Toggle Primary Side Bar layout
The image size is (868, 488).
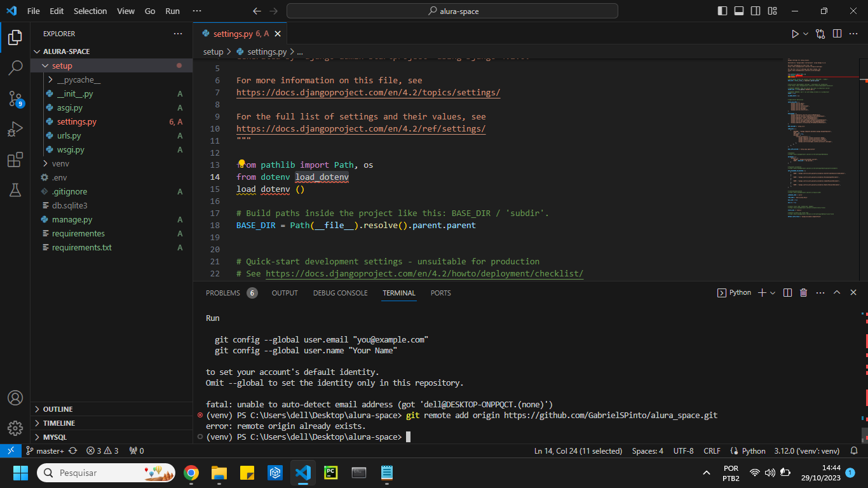[x=722, y=11]
